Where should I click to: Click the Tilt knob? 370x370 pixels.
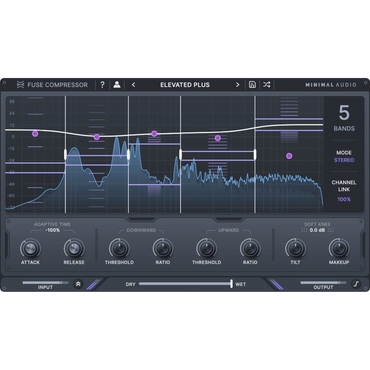[x=295, y=248]
